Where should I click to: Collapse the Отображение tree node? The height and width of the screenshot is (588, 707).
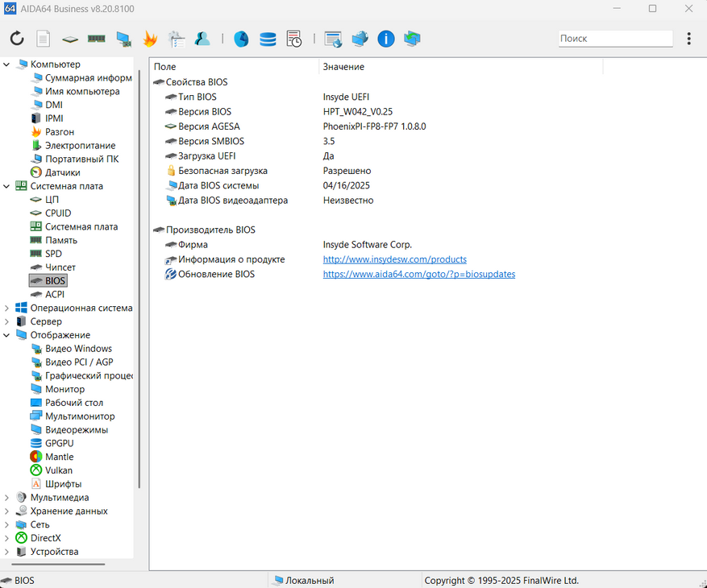6,335
